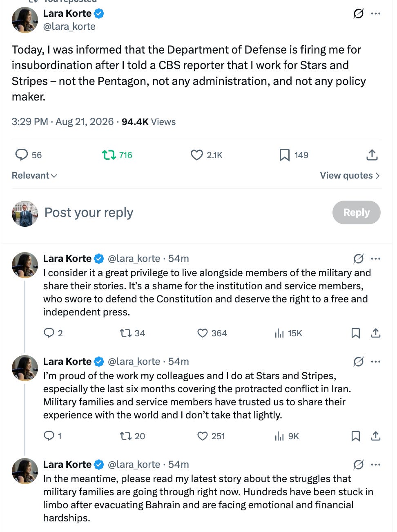397x532 pixels.
Task: Open more options on the Bahrain story reply
Action: 376,465
